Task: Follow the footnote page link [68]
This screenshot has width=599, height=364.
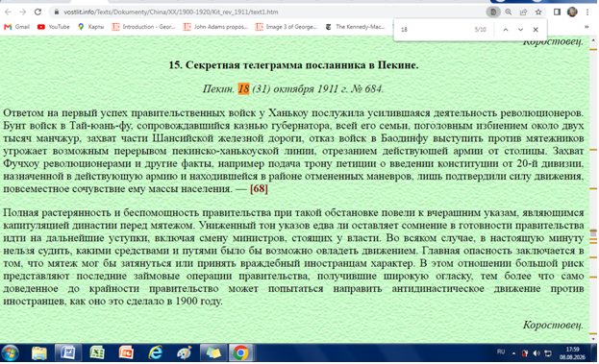Action: (x=259, y=189)
